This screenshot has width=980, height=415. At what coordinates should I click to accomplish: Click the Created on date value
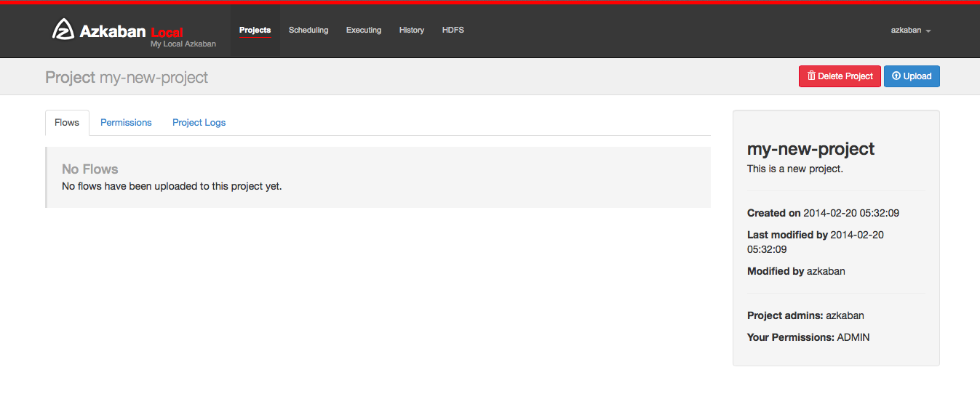point(851,213)
